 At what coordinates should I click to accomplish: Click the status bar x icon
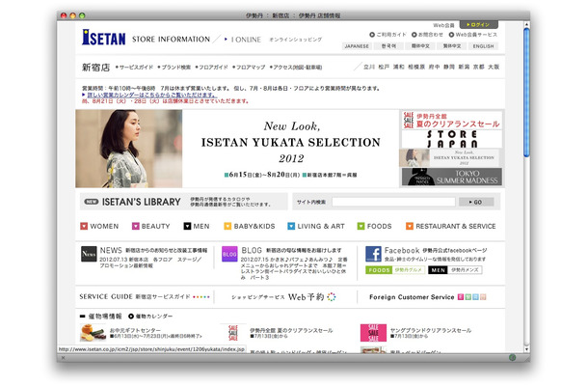click(x=63, y=357)
